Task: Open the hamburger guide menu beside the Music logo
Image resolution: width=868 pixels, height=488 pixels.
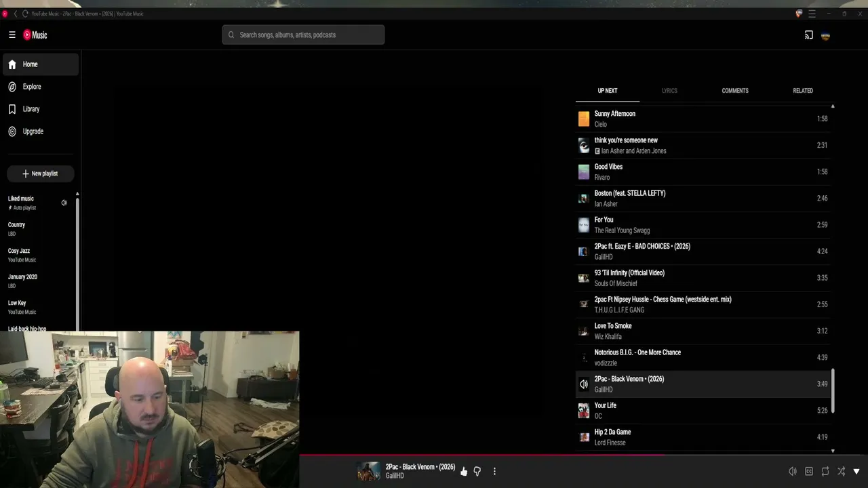Action: pyautogui.click(x=12, y=35)
